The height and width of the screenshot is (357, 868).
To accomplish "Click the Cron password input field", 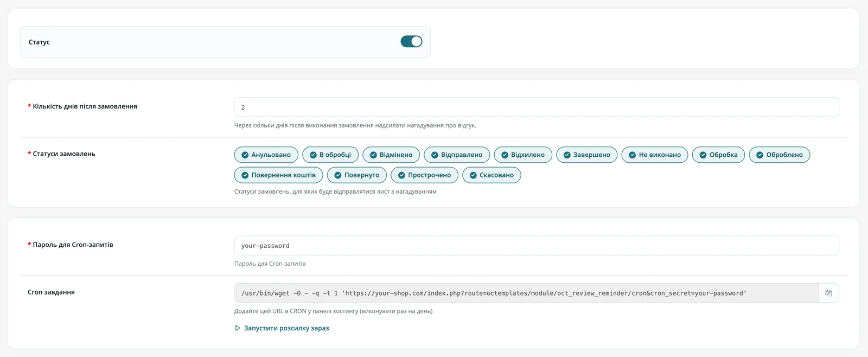I will pyautogui.click(x=537, y=246).
